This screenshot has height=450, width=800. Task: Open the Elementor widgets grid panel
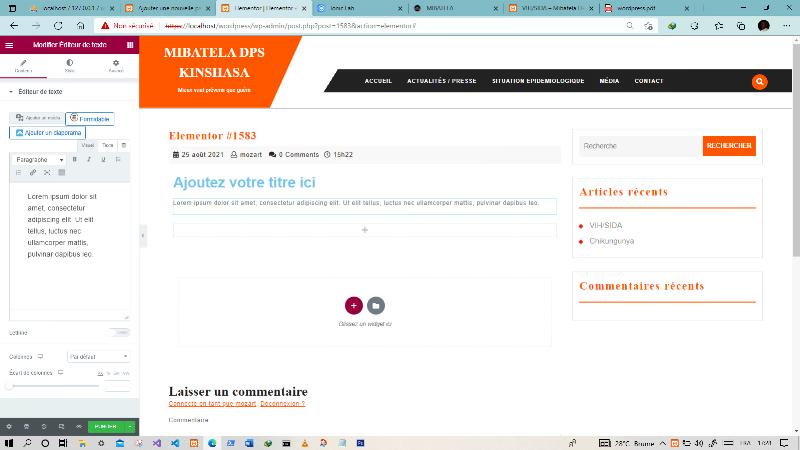pyautogui.click(x=130, y=45)
